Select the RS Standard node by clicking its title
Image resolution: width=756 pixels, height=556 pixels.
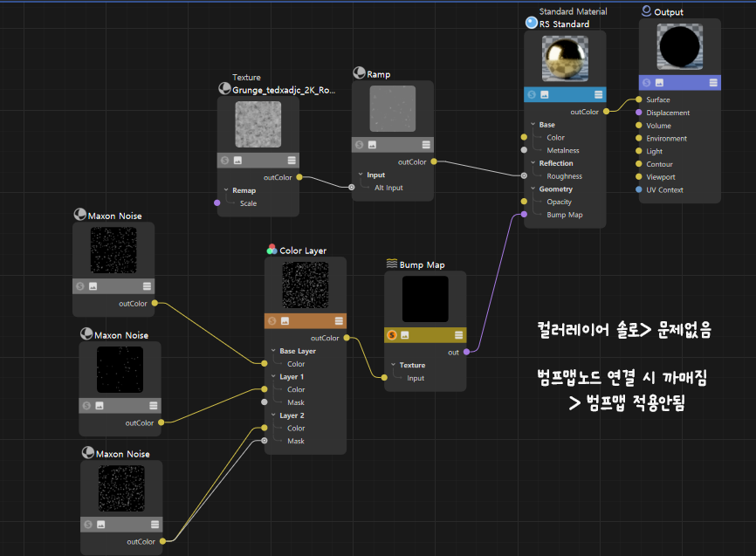(563, 24)
